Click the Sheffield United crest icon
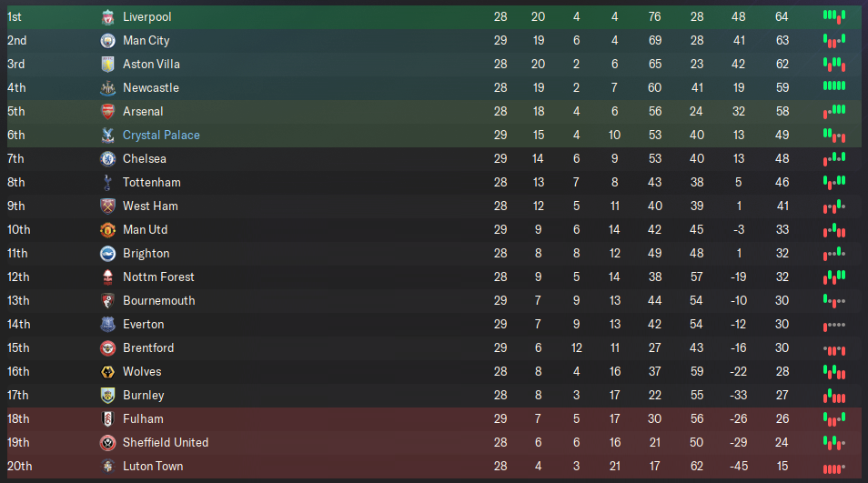Image resolution: width=868 pixels, height=483 pixels. point(107,443)
